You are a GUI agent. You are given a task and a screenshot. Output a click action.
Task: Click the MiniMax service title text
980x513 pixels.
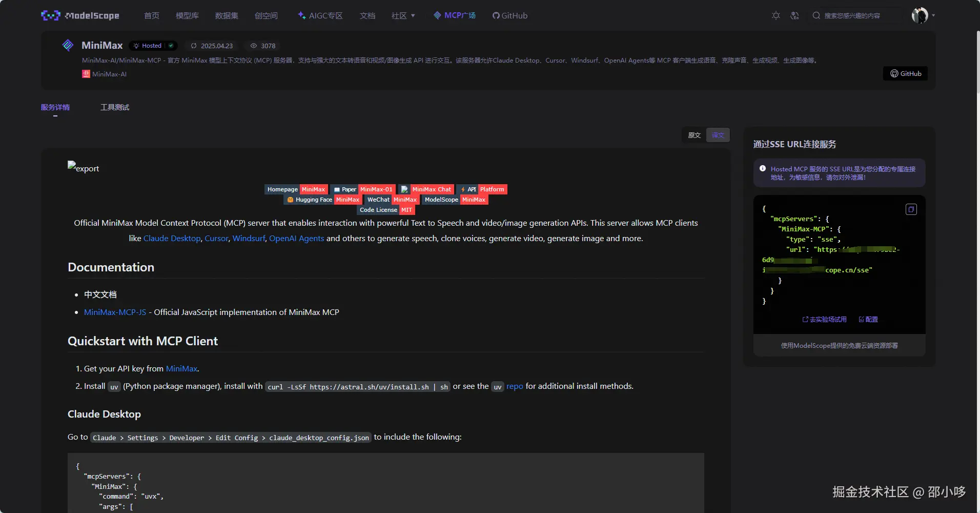(102, 45)
